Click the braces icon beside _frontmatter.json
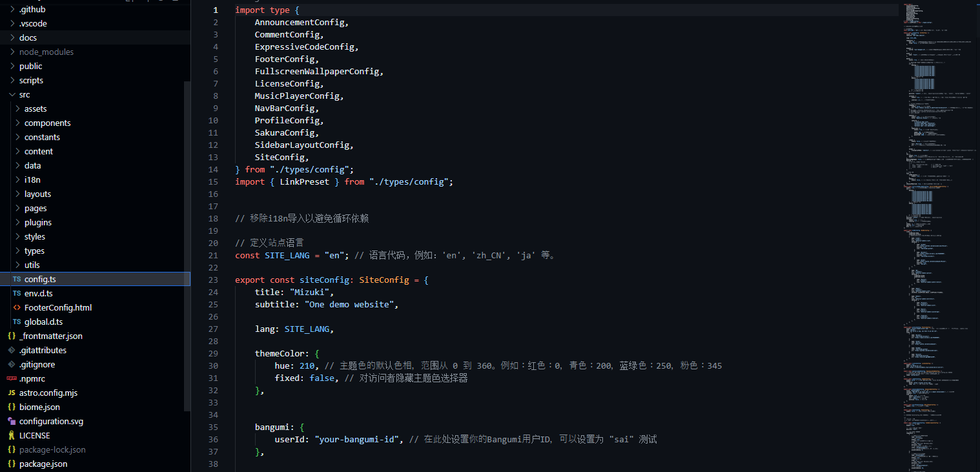 (12, 336)
